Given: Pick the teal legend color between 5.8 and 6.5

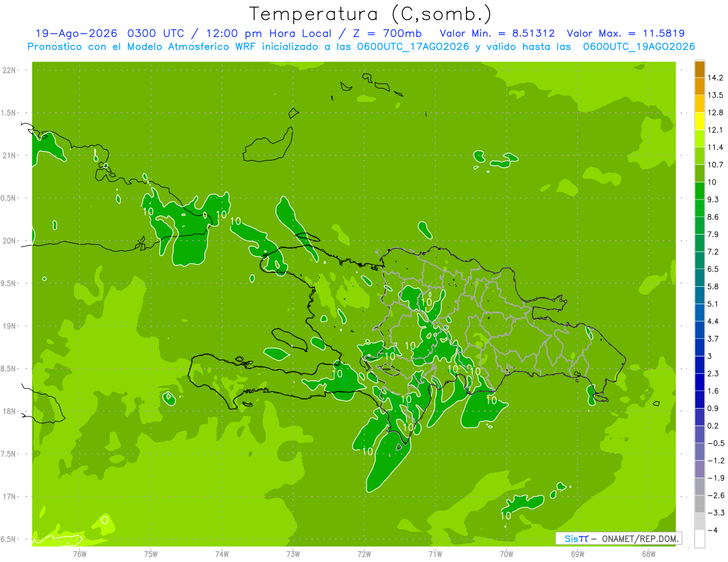Looking at the screenshot, I should coord(700,278).
